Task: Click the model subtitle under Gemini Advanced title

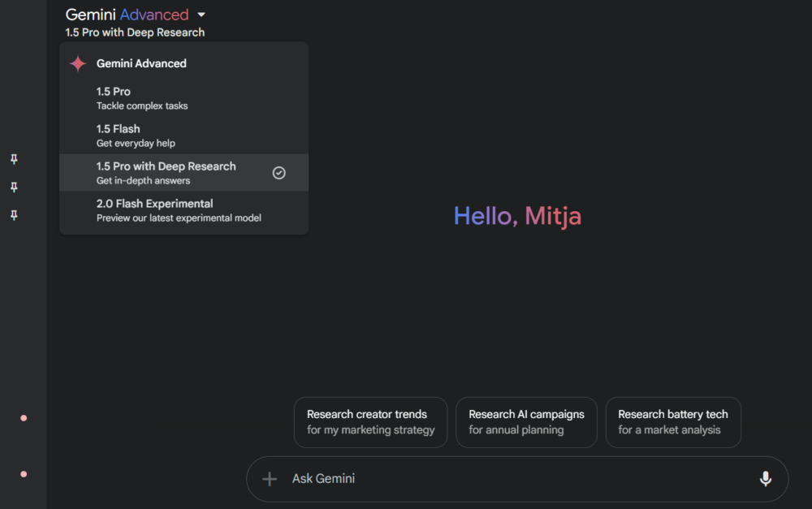Action: click(x=135, y=32)
